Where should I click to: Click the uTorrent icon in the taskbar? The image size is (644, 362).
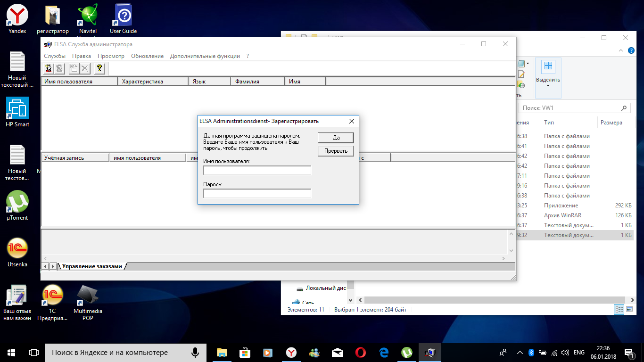tap(406, 352)
